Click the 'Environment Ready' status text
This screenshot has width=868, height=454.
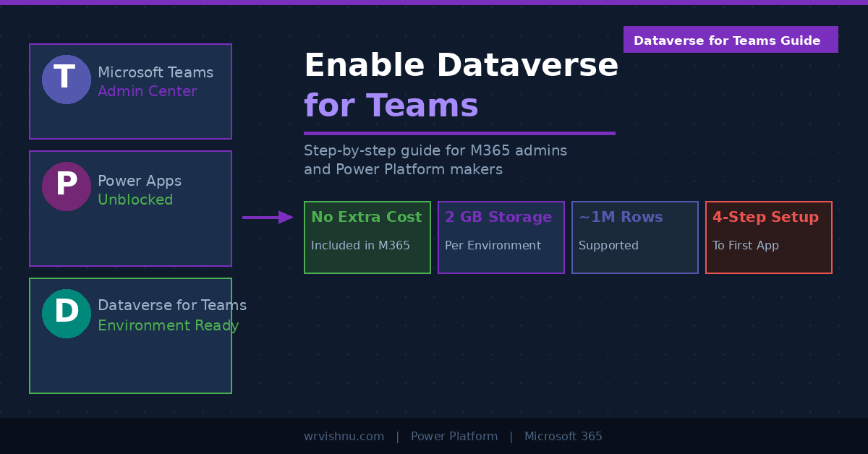pos(169,326)
